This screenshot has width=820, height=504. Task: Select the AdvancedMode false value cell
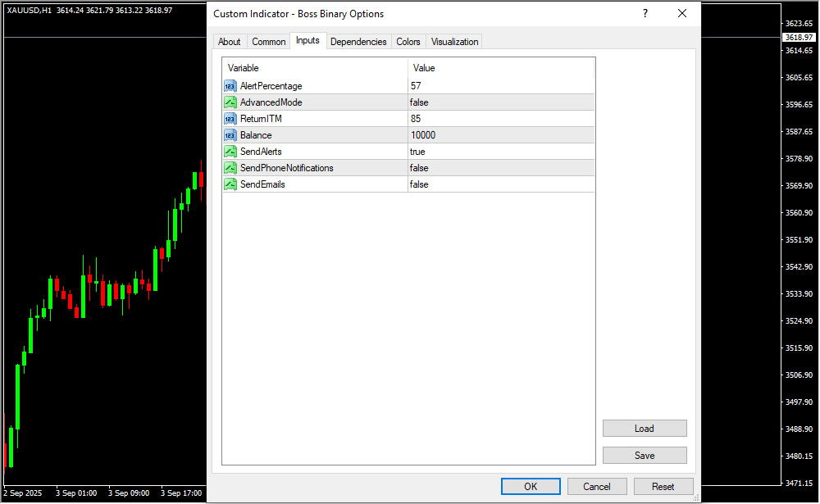500,102
